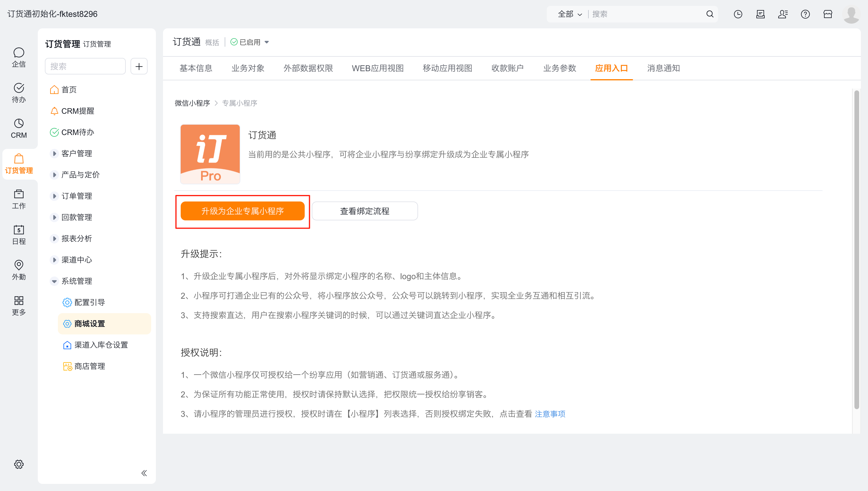Image resolution: width=868 pixels, height=491 pixels.
Task: Click 升级为企业专属小程序 orange button
Action: point(243,211)
